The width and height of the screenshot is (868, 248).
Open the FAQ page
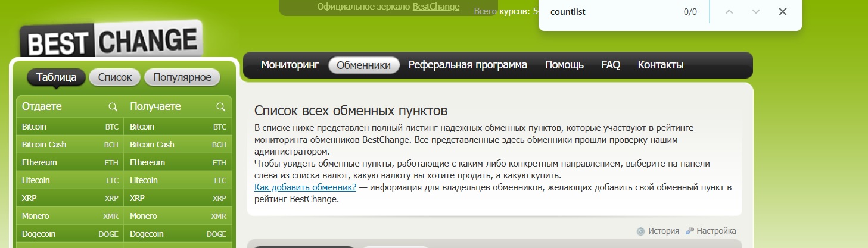611,65
